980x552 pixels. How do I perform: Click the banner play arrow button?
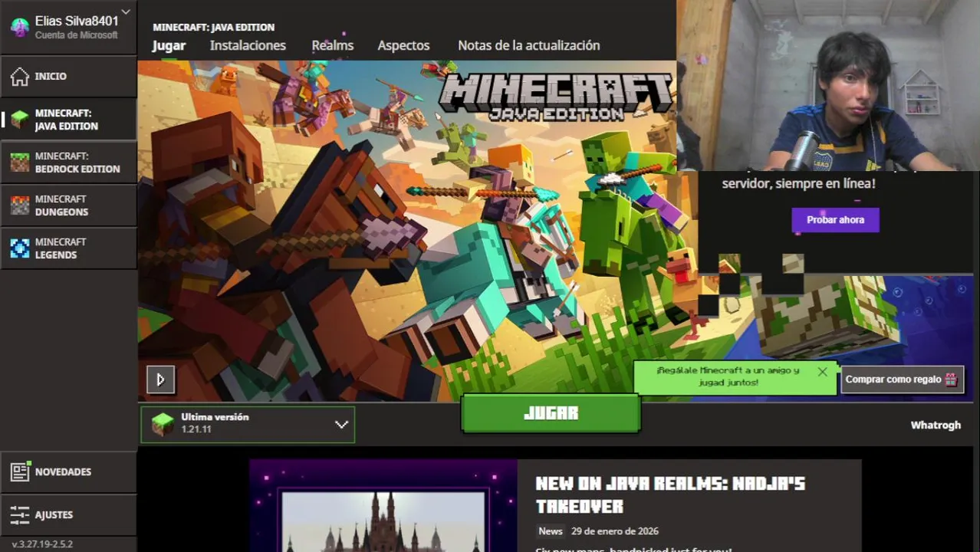160,379
